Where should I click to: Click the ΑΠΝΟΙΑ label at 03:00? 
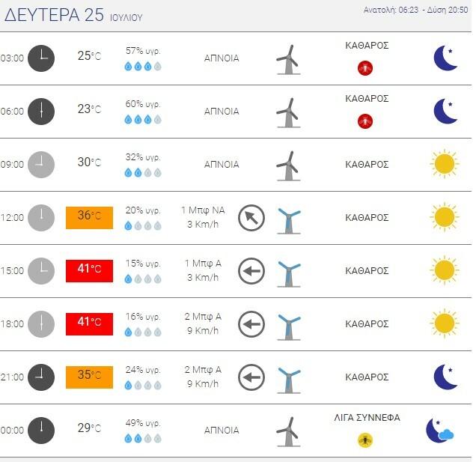pos(222,58)
